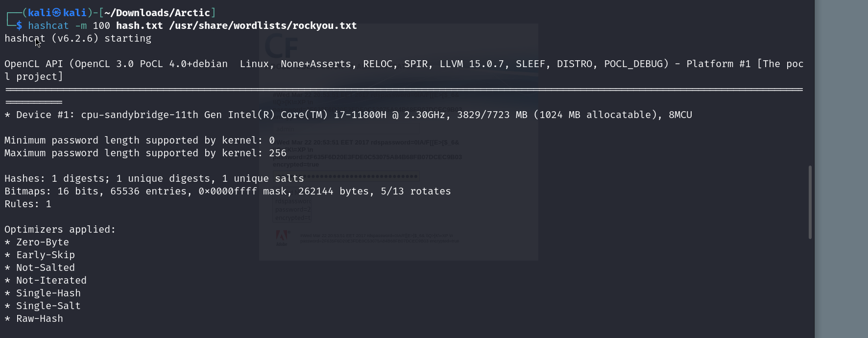Click the Zero-Byte optimizer entry

coord(42,242)
